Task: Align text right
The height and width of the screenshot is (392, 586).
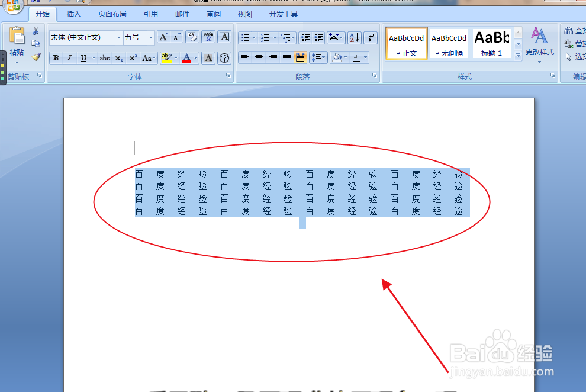Action: [273, 57]
